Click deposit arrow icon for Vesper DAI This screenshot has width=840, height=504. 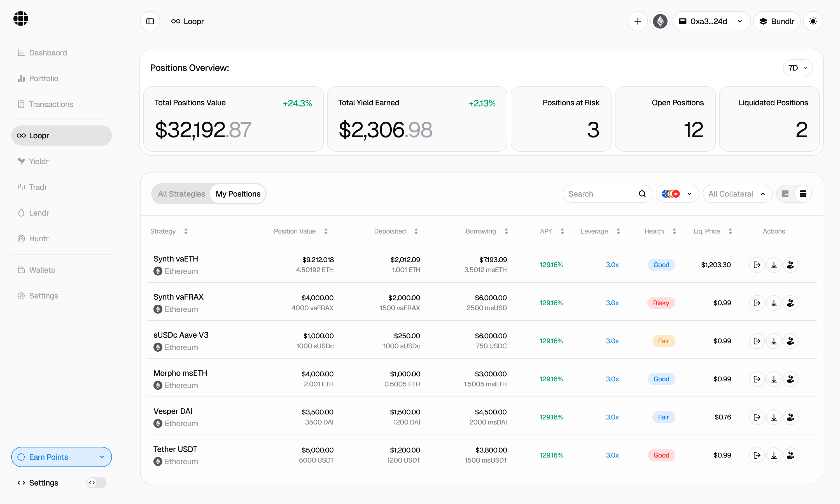click(x=774, y=417)
